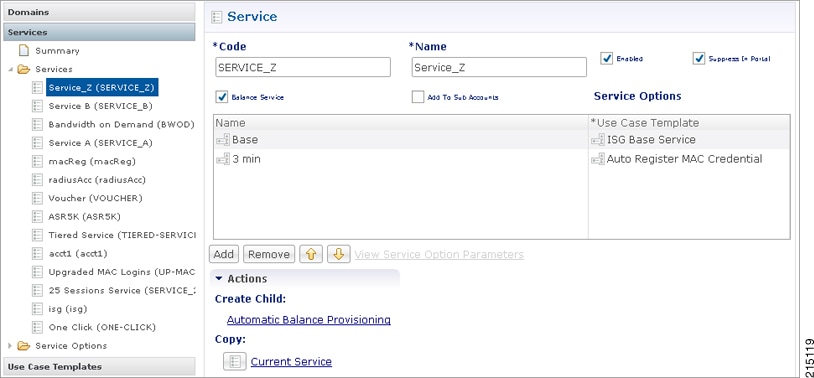Viewport: 814px width, 378px height.
Task: Click the move down arrow icon
Action: pos(338,254)
